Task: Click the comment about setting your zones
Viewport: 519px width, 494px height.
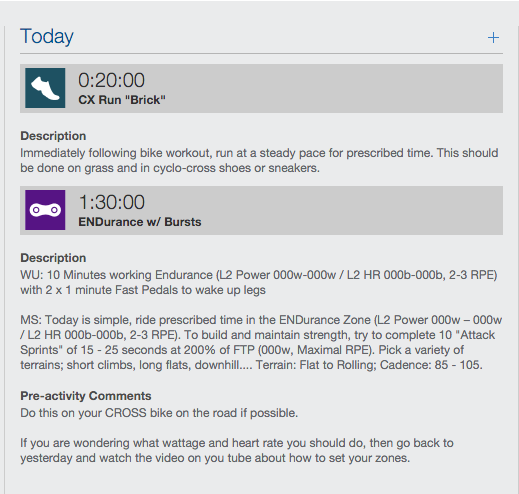Action: pyautogui.click(x=237, y=450)
